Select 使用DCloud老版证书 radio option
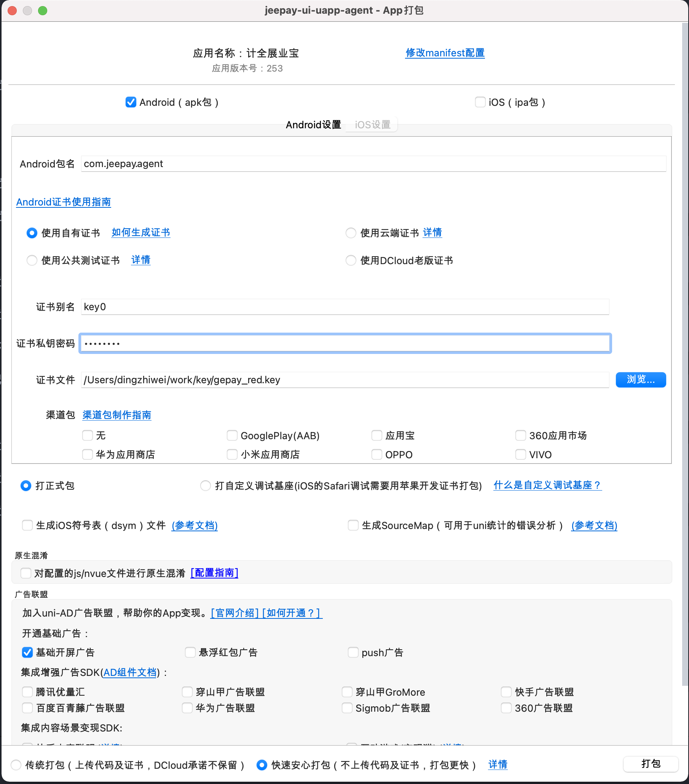The height and width of the screenshot is (784, 689). [351, 260]
